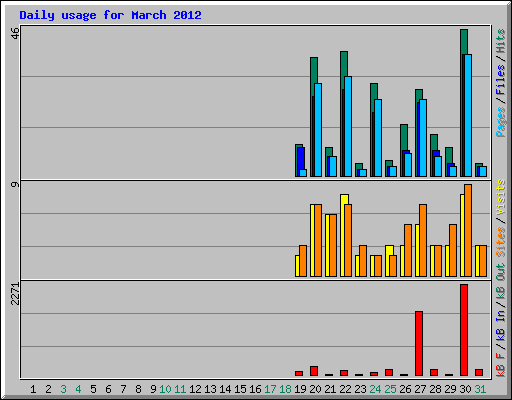Click day 5 on the bottom axis
Screen dimensions: 512x400
[x=93, y=389]
